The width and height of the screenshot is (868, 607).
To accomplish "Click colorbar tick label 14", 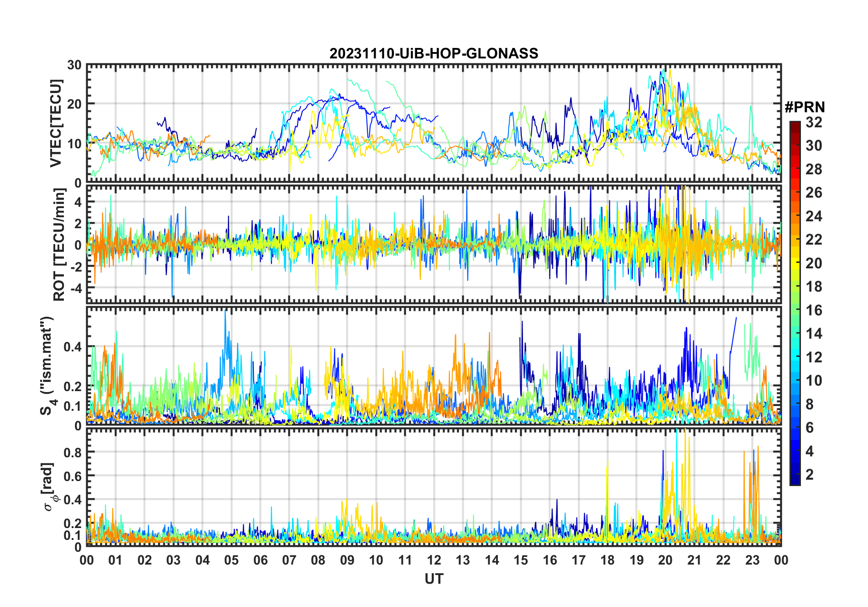I will [814, 334].
